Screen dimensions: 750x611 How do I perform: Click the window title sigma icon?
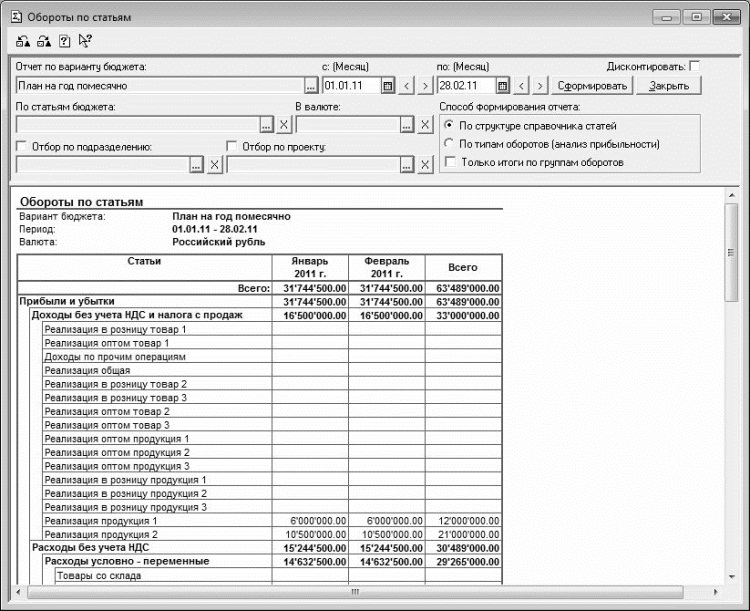point(16,17)
